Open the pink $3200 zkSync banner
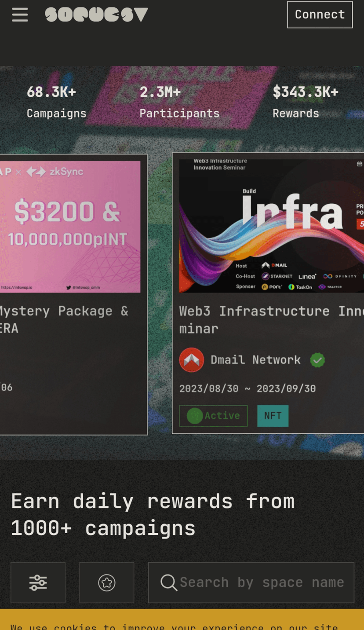The height and width of the screenshot is (630, 364). (x=69, y=227)
